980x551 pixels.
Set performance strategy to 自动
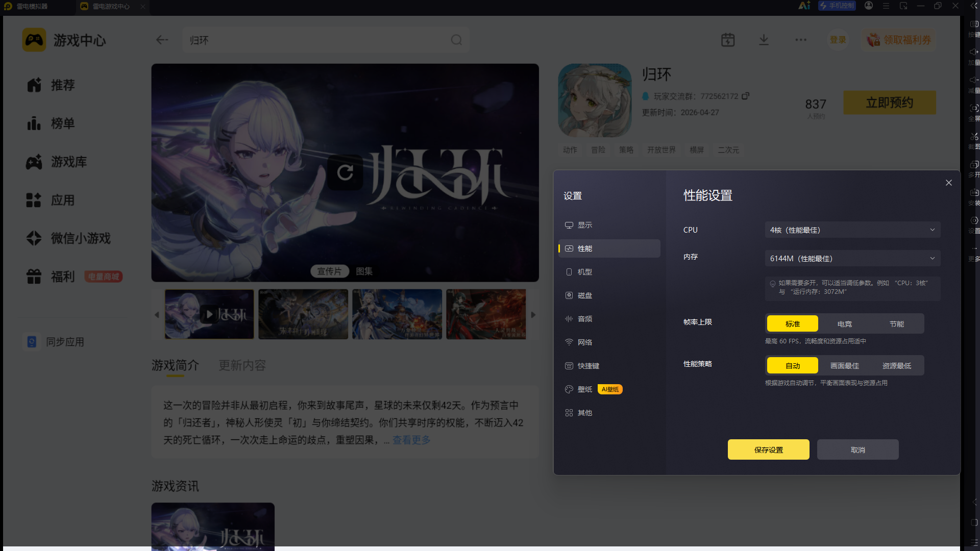coord(793,366)
